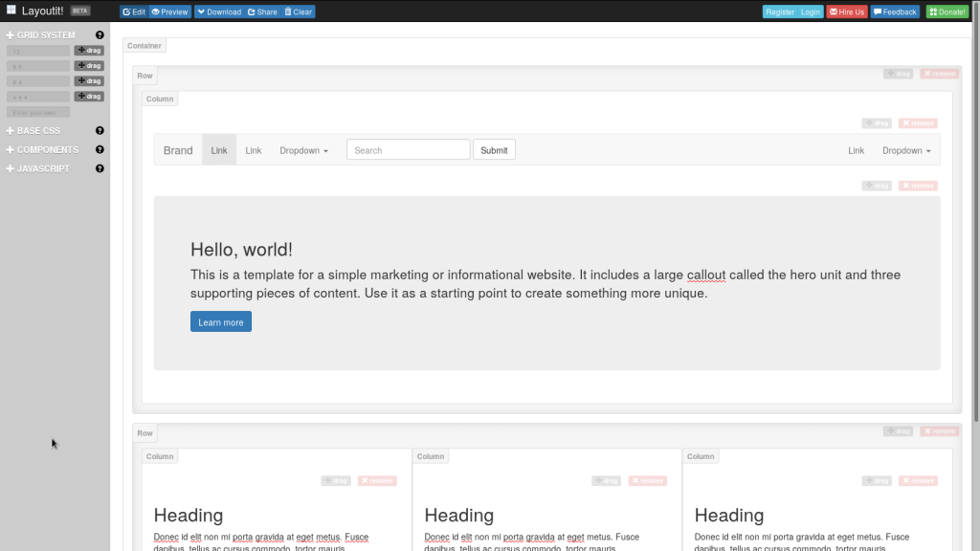Remove the navbar component
The height and width of the screenshot is (551, 980).
coord(918,123)
